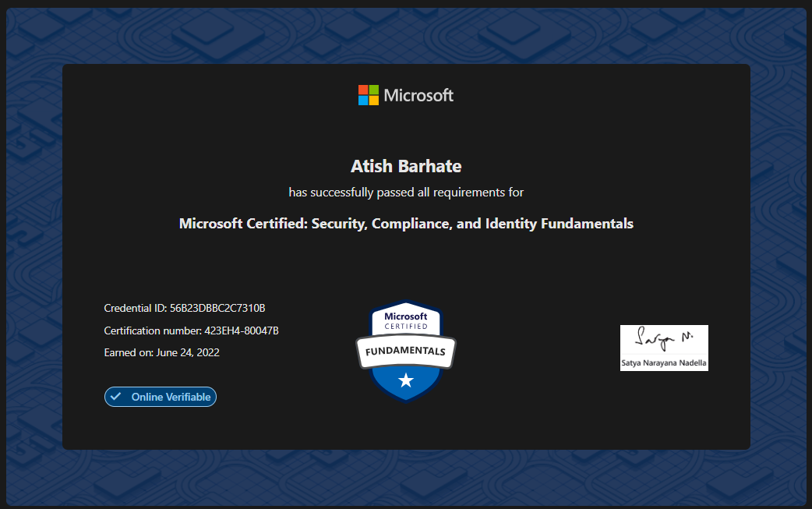Select the name Atish Barhate
The height and width of the screenshot is (509, 812).
pyautogui.click(x=406, y=166)
